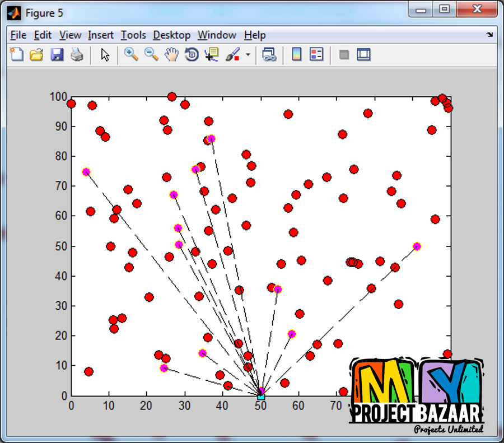The height and width of the screenshot is (443, 504).
Task: Select the Zoom Out magnifier tool
Action: point(151,54)
